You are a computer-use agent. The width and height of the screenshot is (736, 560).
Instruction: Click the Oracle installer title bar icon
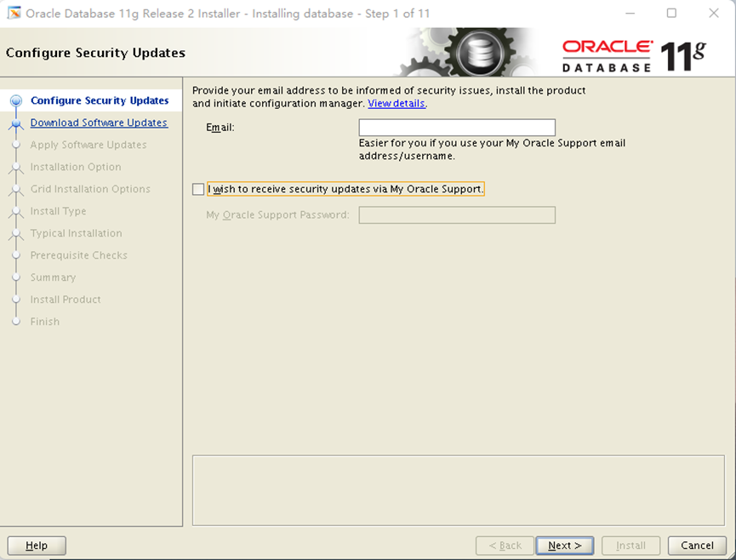point(14,13)
